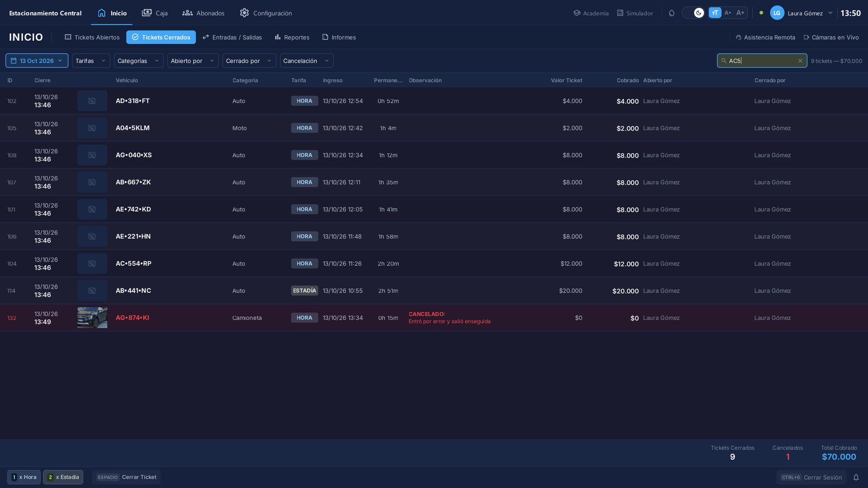This screenshot has height=488, width=868.
Task: Toggle the dark mode moon switch
Action: 693,13
